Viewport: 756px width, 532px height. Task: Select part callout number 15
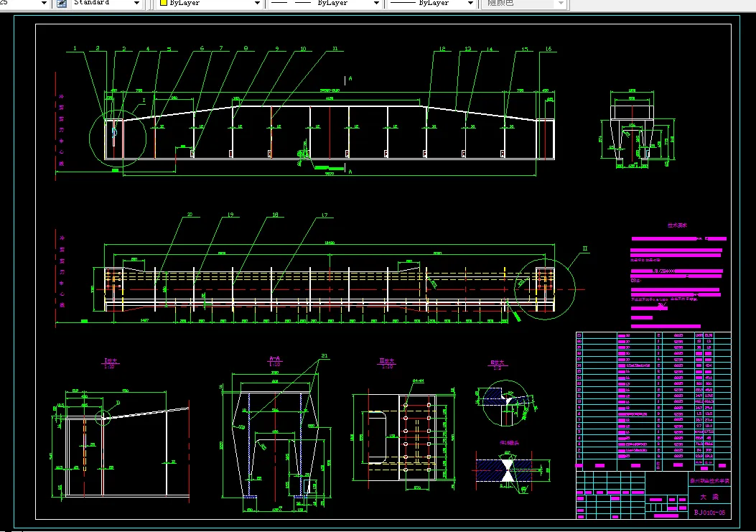(525, 49)
